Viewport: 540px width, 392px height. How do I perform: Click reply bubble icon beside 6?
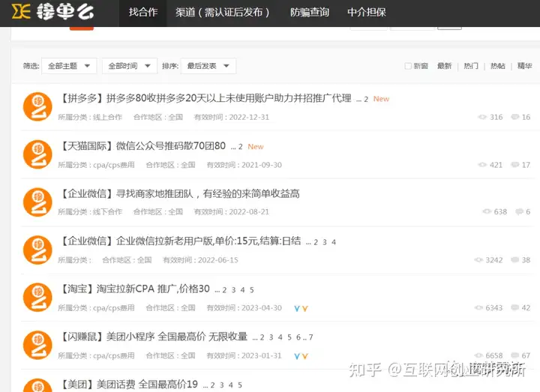(x=519, y=211)
